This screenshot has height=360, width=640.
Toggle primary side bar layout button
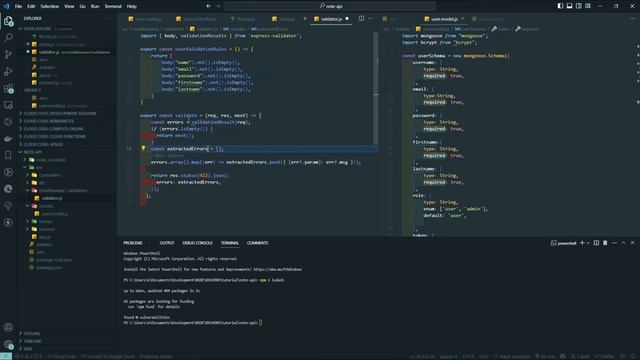(560, 6)
